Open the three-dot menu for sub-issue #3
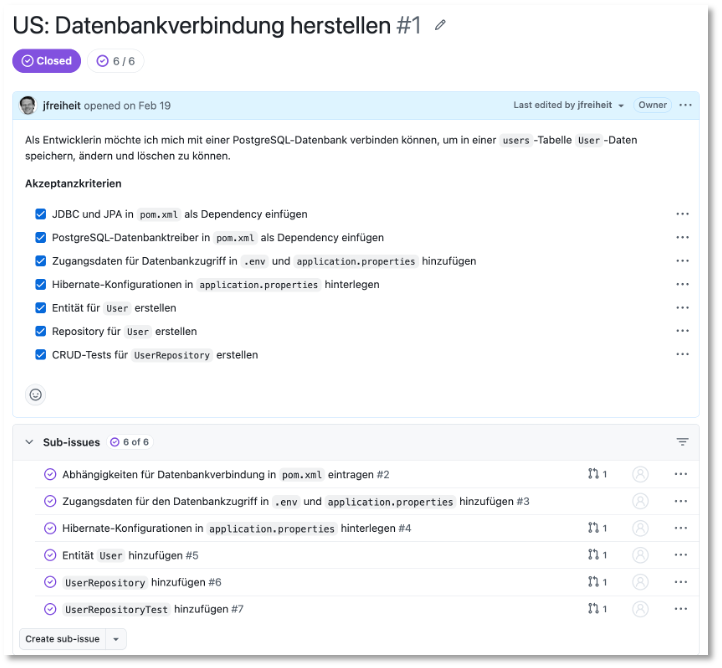 681,501
